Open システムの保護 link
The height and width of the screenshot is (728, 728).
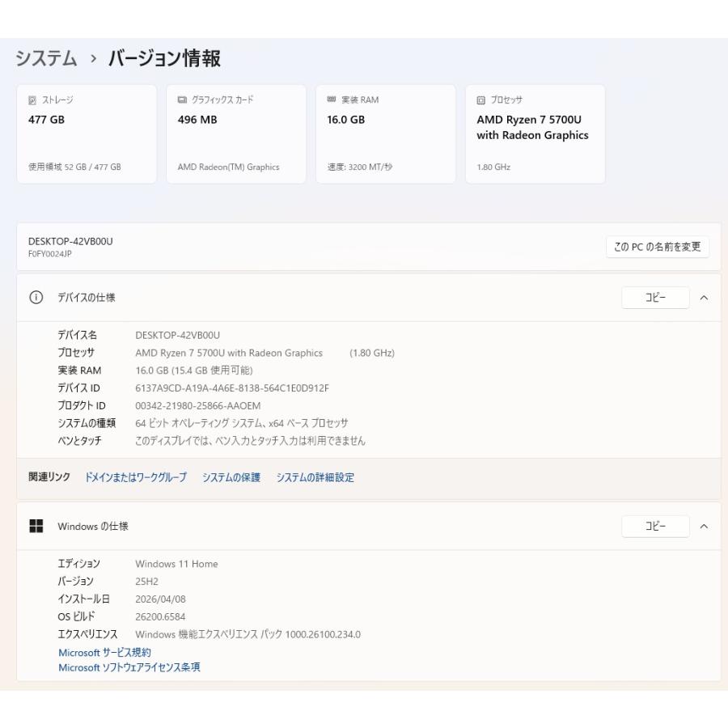coord(231,477)
